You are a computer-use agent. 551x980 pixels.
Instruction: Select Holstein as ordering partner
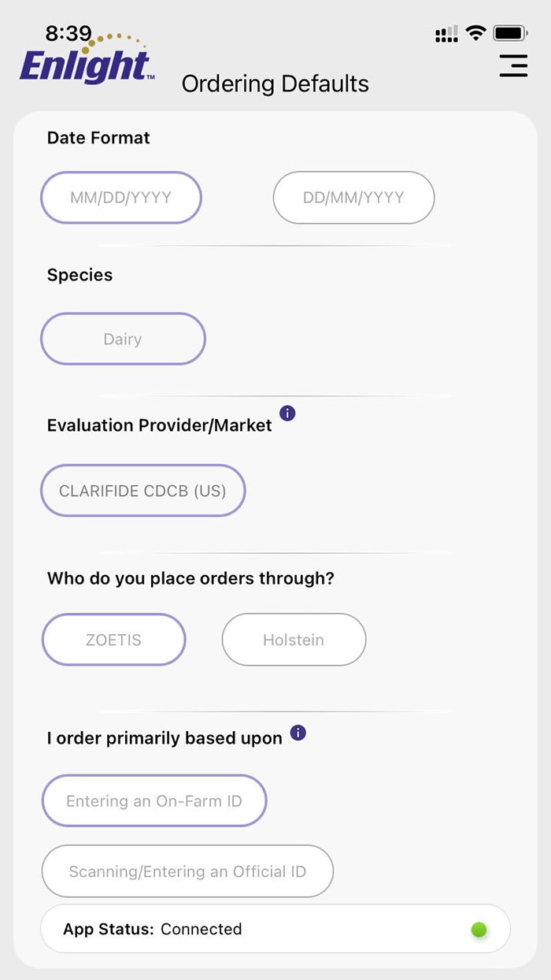294,640
